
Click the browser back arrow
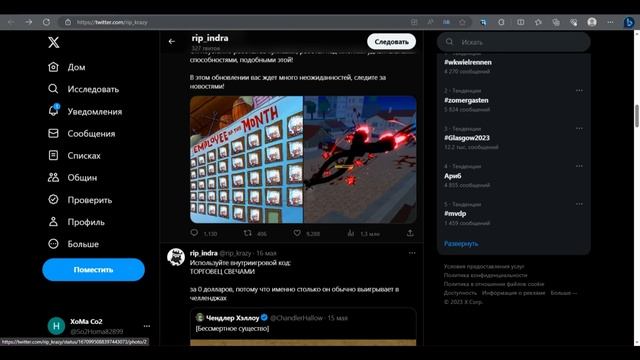click(11, 22)
